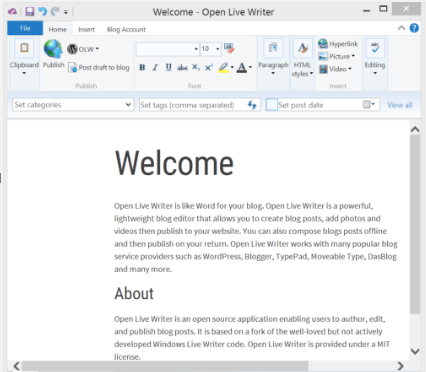Open the Editing spell check icon
This screenshot has width=426, height=372.
375,48
